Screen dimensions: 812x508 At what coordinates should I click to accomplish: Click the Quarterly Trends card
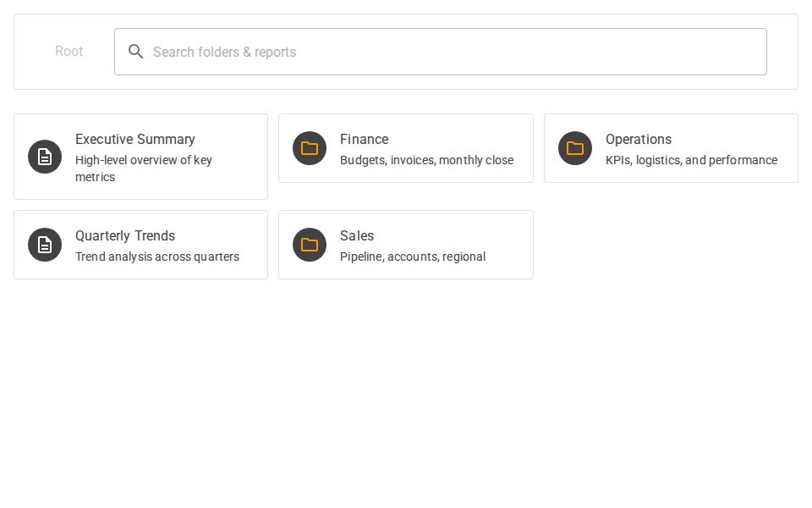tap(140, 245)
